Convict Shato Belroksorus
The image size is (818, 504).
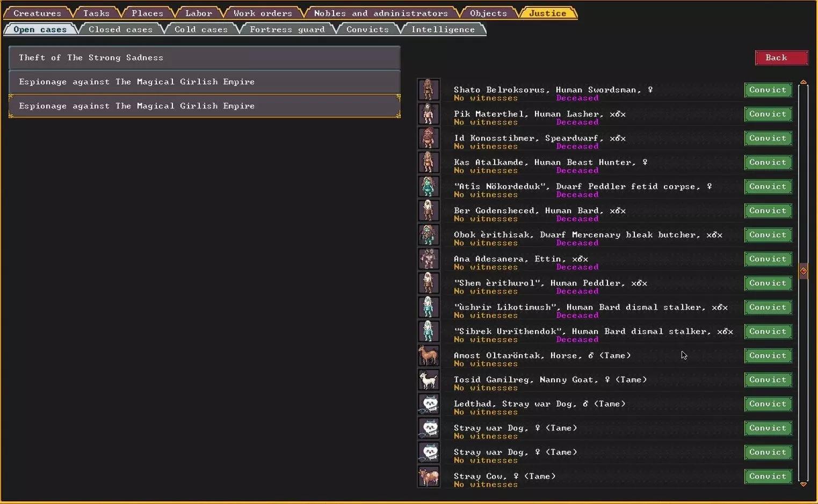click(768, 90)
